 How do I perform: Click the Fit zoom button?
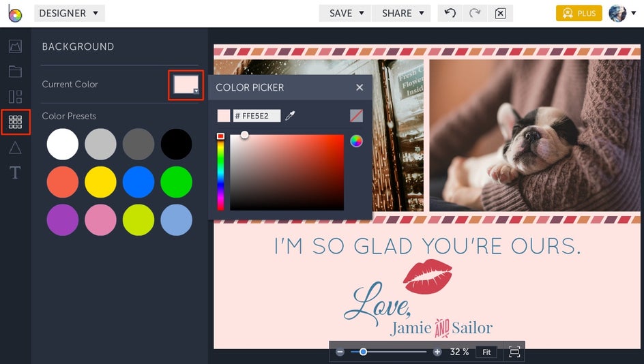[x=486, y=352]
